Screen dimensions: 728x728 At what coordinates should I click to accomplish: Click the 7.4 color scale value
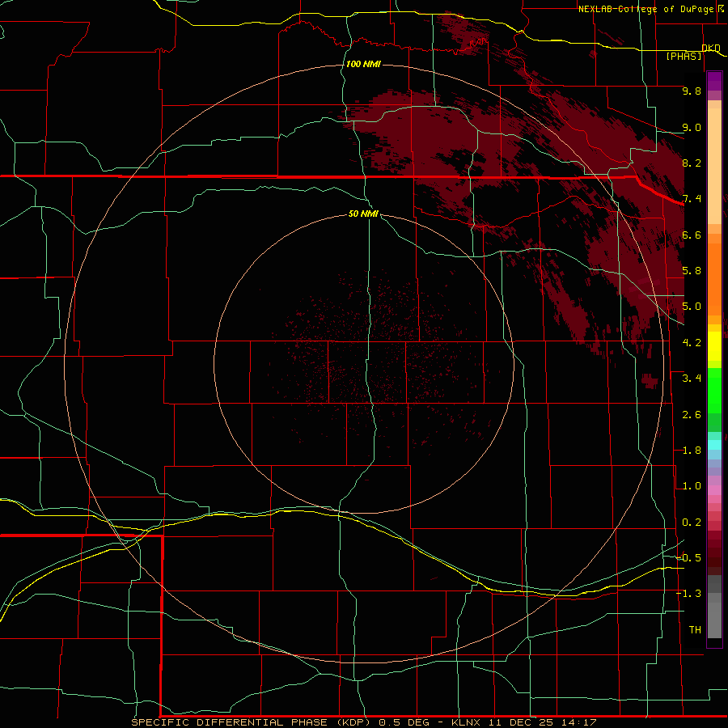pos(692,199)
